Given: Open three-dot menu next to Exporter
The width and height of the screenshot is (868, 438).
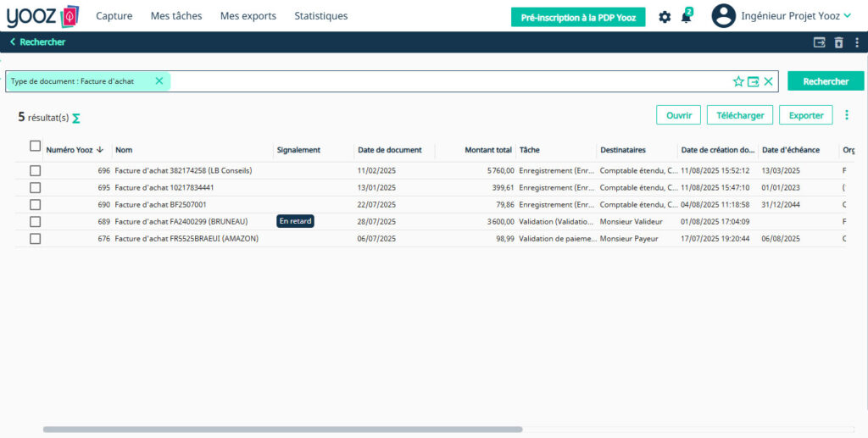Looking at the screenshot, I should (x=847, y=115).
